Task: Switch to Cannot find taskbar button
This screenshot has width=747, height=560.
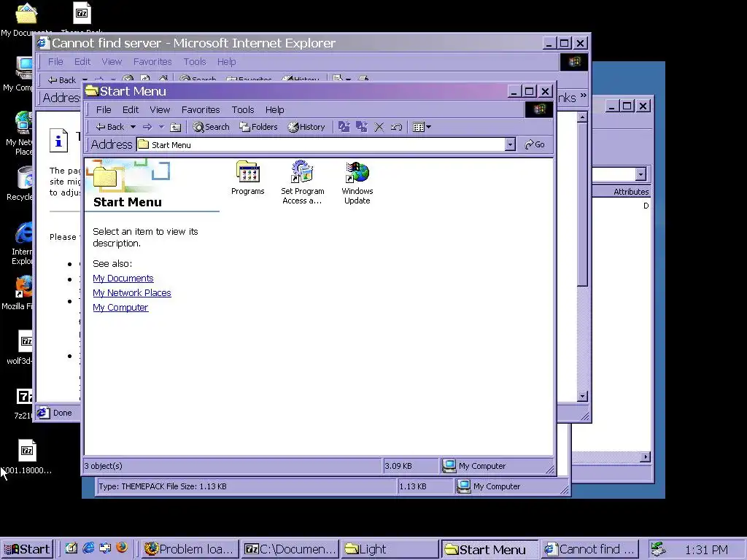Action: 589,549
